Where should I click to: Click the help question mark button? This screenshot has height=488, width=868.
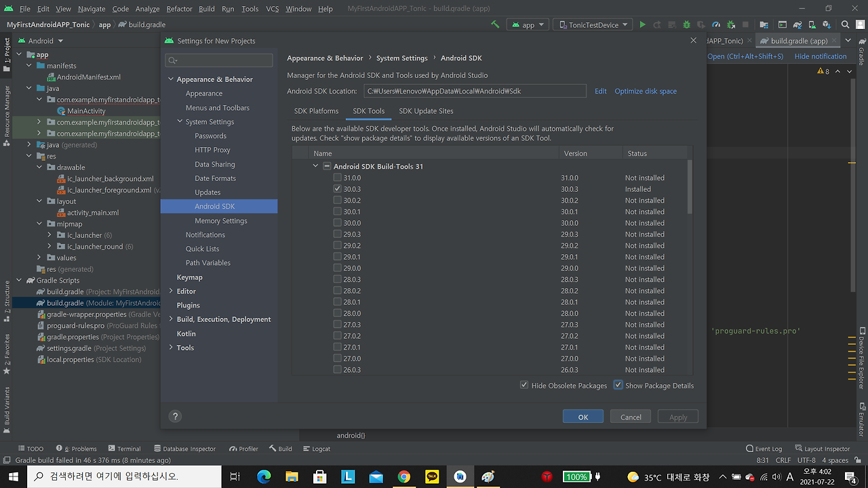pyautogui.click(x=174, y=417)
